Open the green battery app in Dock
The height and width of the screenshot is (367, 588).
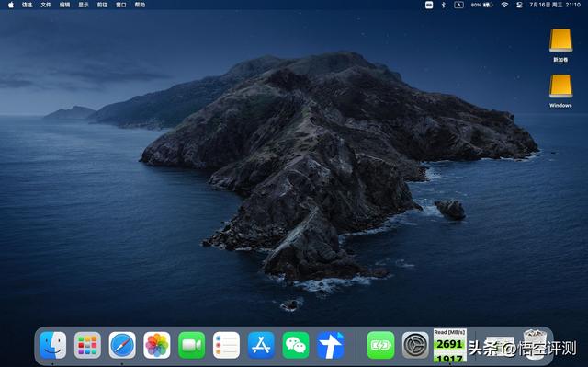point(380,345)
